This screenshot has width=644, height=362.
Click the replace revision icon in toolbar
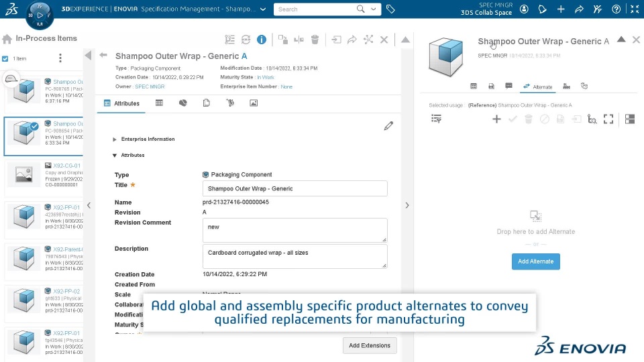(282, 40)
